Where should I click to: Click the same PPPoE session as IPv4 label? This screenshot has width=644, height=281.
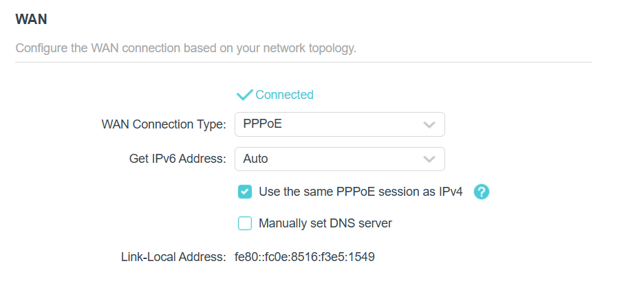361,192
